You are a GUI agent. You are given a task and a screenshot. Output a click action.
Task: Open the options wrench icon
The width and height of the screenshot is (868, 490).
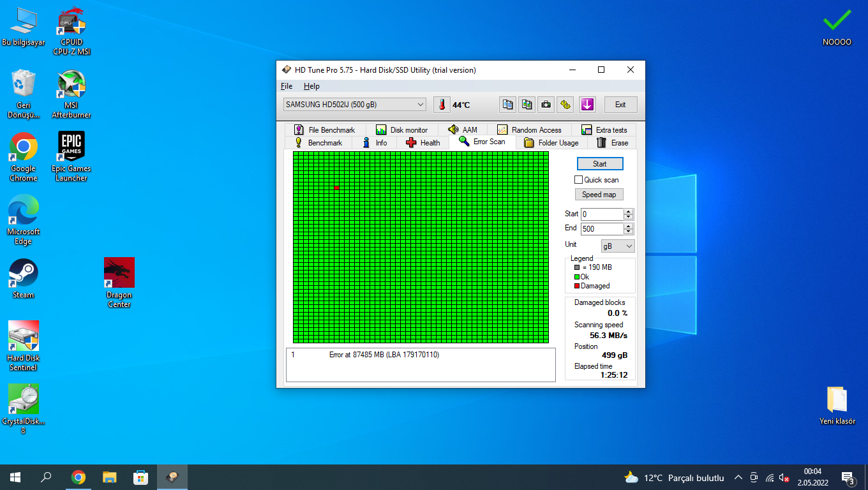[x=565, y=105]
